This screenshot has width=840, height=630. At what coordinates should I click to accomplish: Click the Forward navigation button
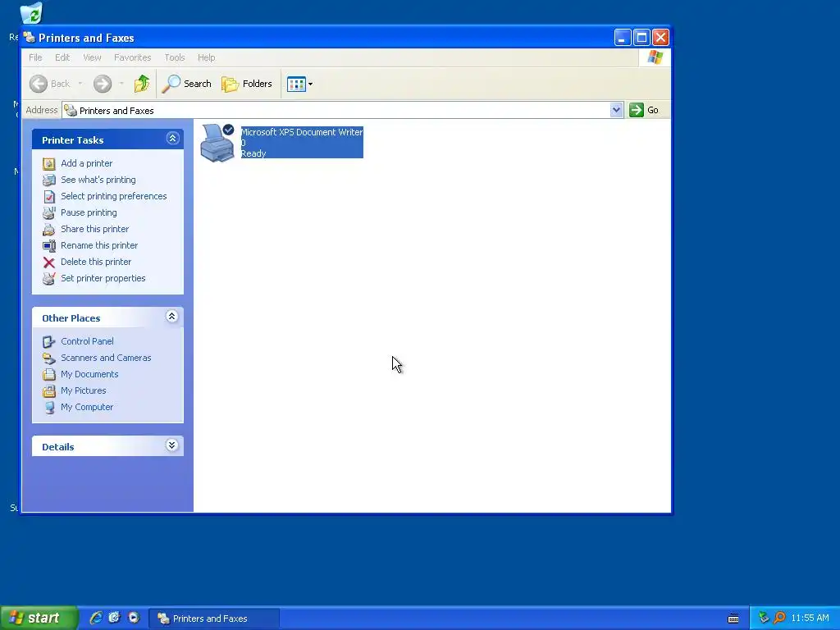[103, 84]
